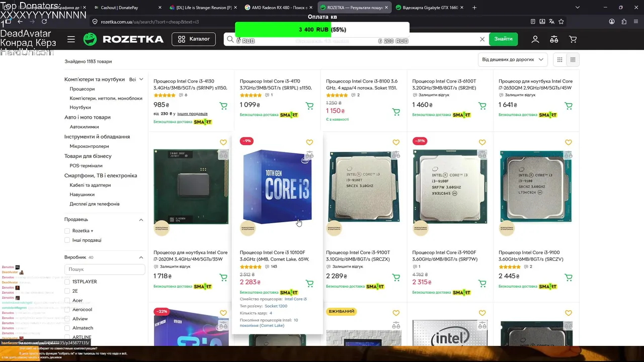Viewport: 644px width, 362px height.
Task: Click the manufacturer Пошук search field
Action: (x=105, y=269)
